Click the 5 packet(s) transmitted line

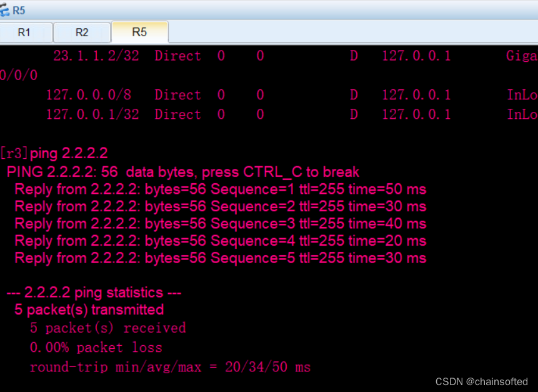coord(89,309)
